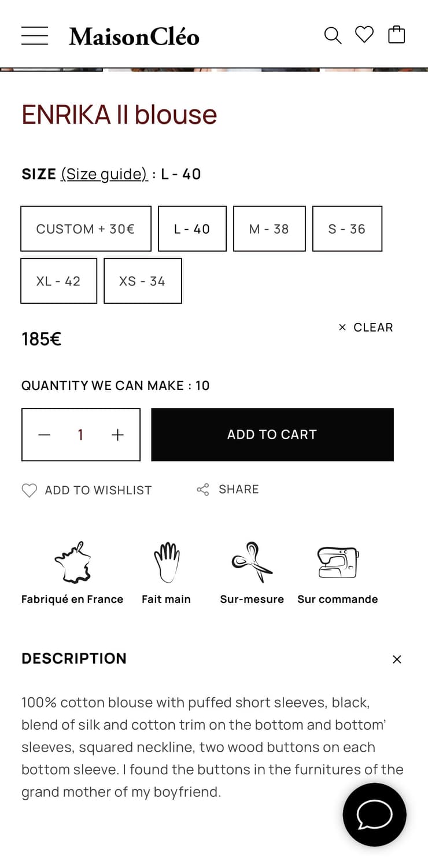The width and height of the screenshot is (428, 868).
Task: Click the Fabriqué en France map icon
Action: tap(72, 561)
